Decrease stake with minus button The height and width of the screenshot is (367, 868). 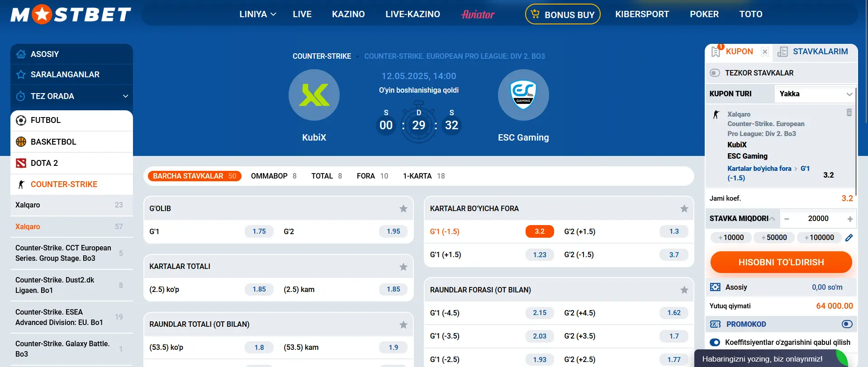point(787,219)
